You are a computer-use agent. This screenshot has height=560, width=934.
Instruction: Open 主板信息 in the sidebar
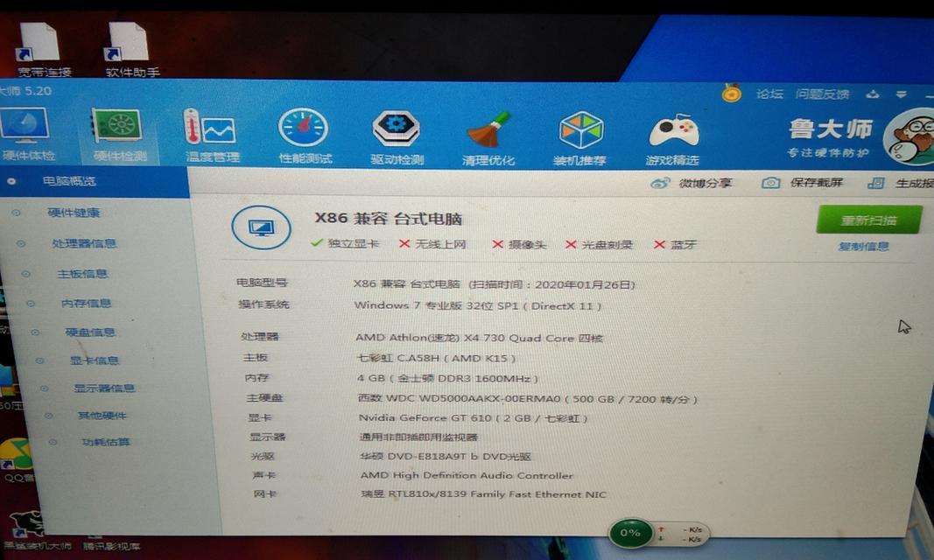pyautogui.click(x=82, y=274)
